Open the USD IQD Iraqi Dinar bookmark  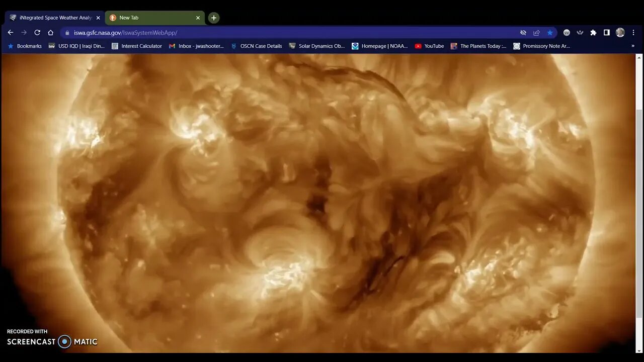point(76,46)
